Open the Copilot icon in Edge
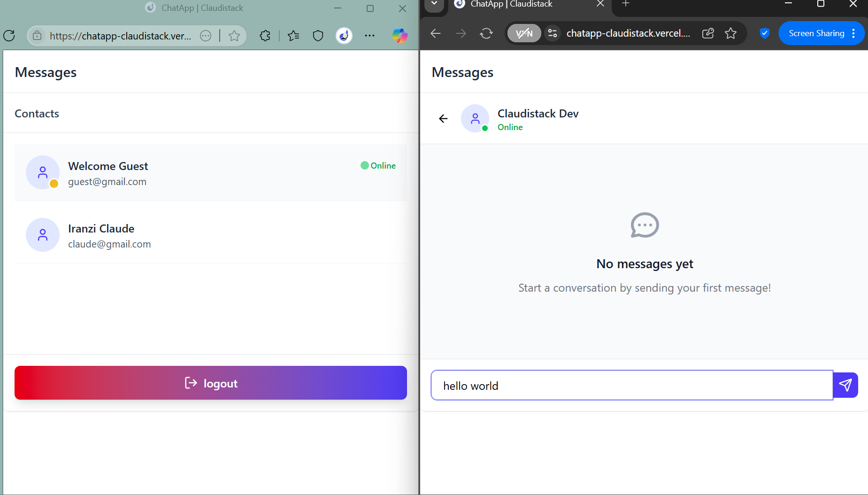 click(399, 36)
